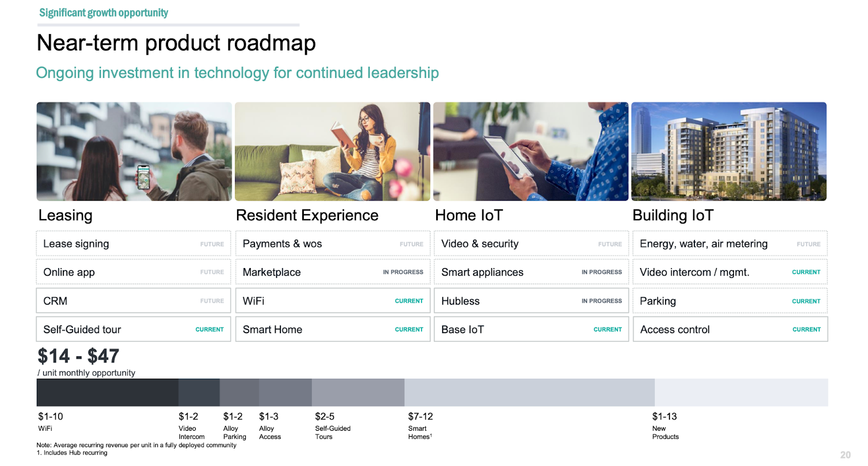This screenshot has width=868, height=466.
Task: Select the Smart appliances row
Action: (531, 272)
